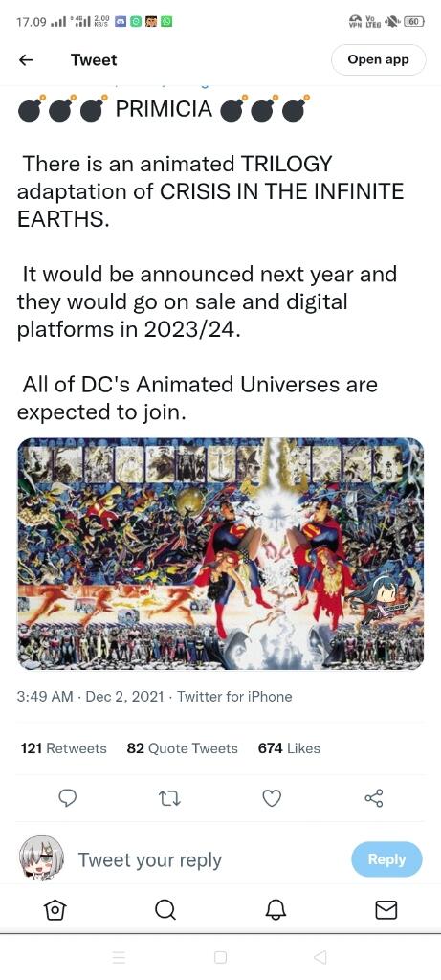
Task: Open the Home tab in the bottom bar
Action: pos(55,910)
